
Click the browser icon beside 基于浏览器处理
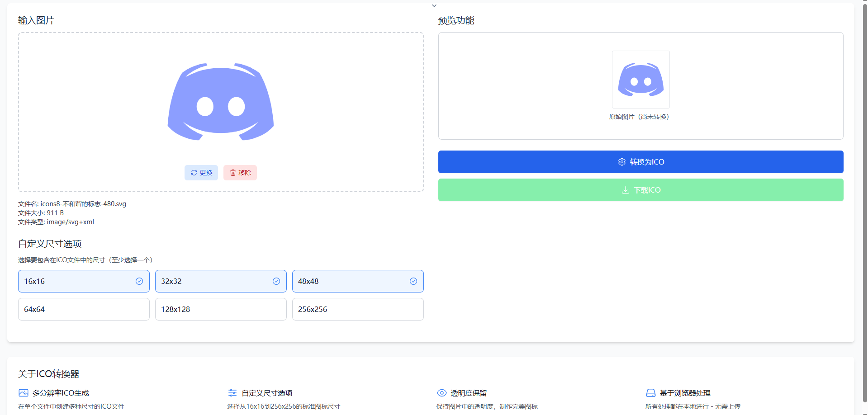click(x=650, y=393)
